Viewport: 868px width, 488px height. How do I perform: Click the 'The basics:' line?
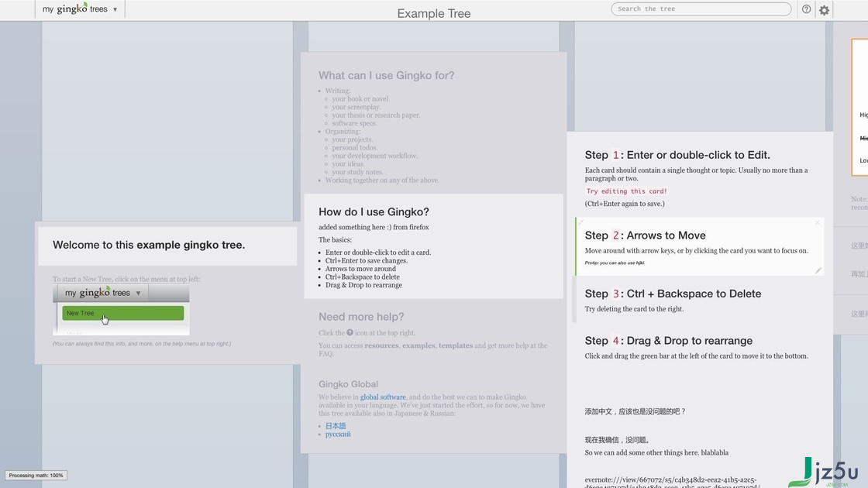(x=335, y=240)
